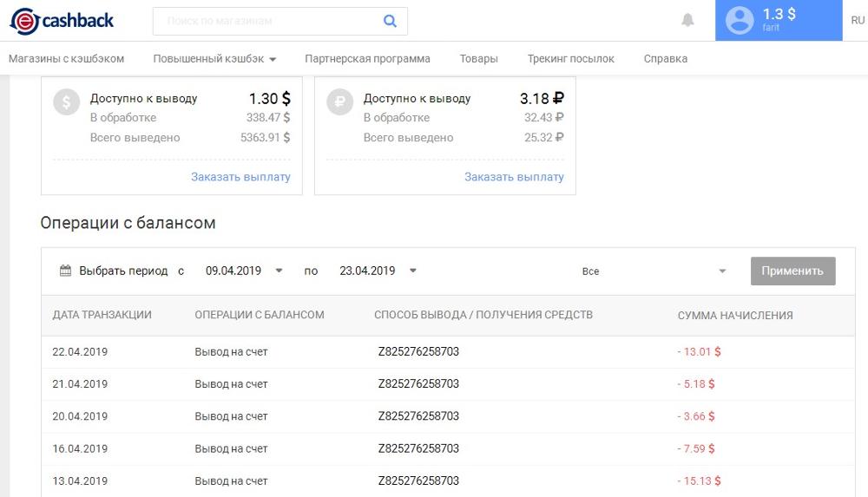Screen dimensions: 868x497
Task: Select date 22.04.2019 in table
Action: [x=80, y=352]
